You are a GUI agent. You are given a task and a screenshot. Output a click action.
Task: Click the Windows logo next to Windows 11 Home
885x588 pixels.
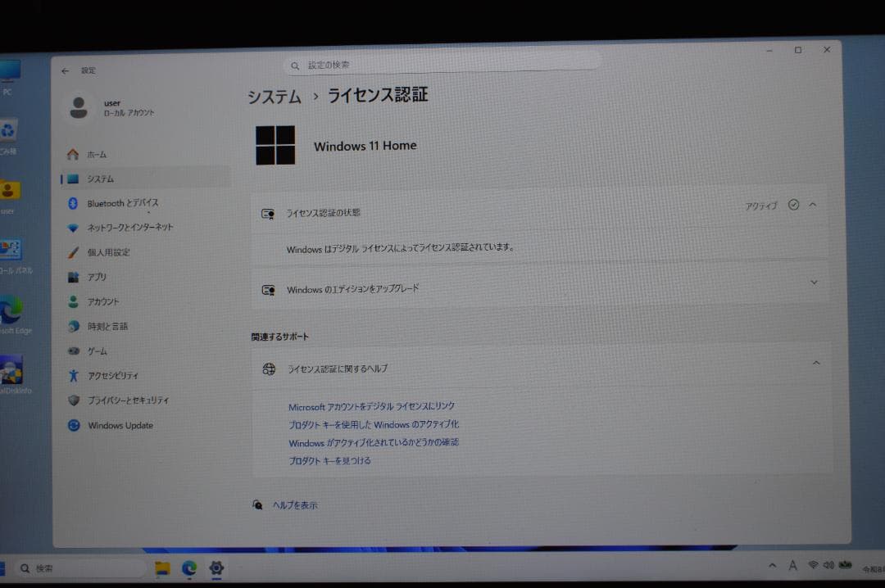pos(275,145)
